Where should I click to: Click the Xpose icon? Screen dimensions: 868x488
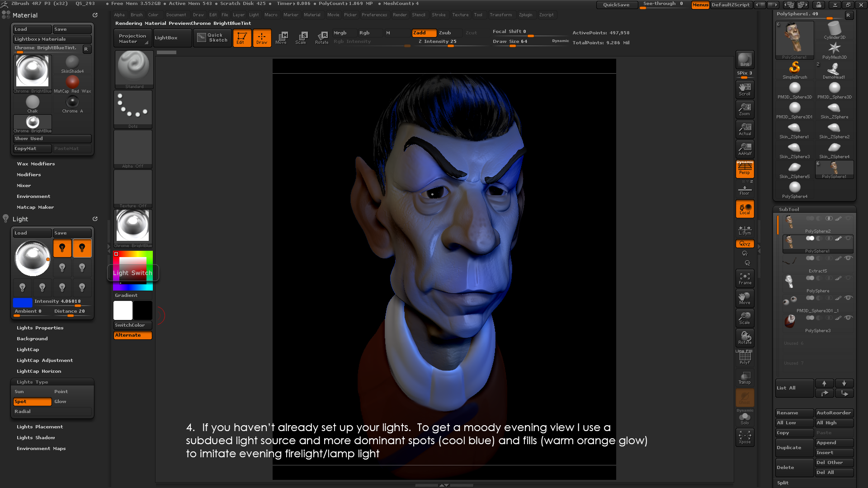(x=745, y=437)
